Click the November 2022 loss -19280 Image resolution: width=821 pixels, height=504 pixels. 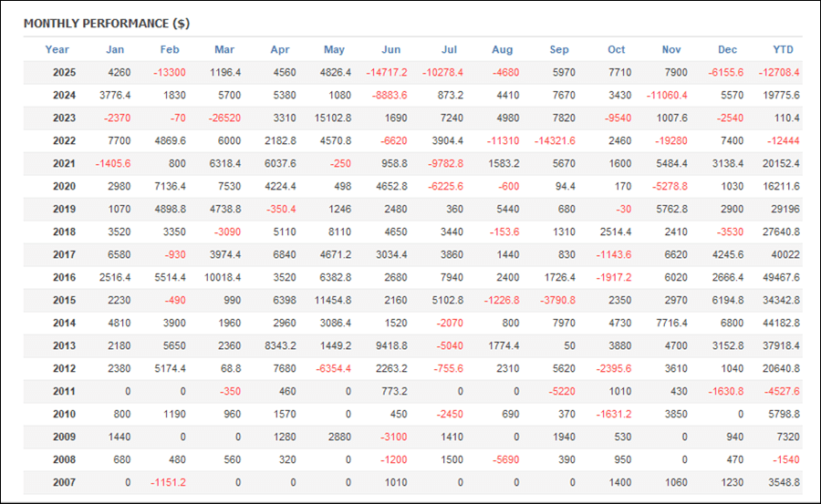point(669,140)
